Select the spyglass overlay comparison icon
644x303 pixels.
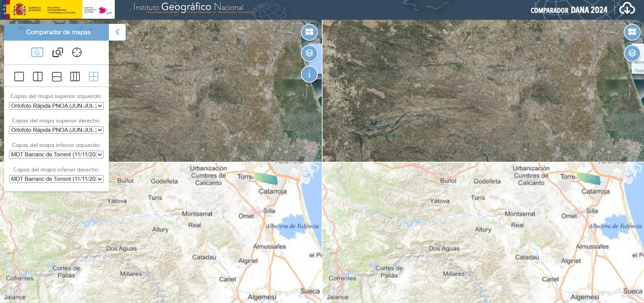point(57,52)
